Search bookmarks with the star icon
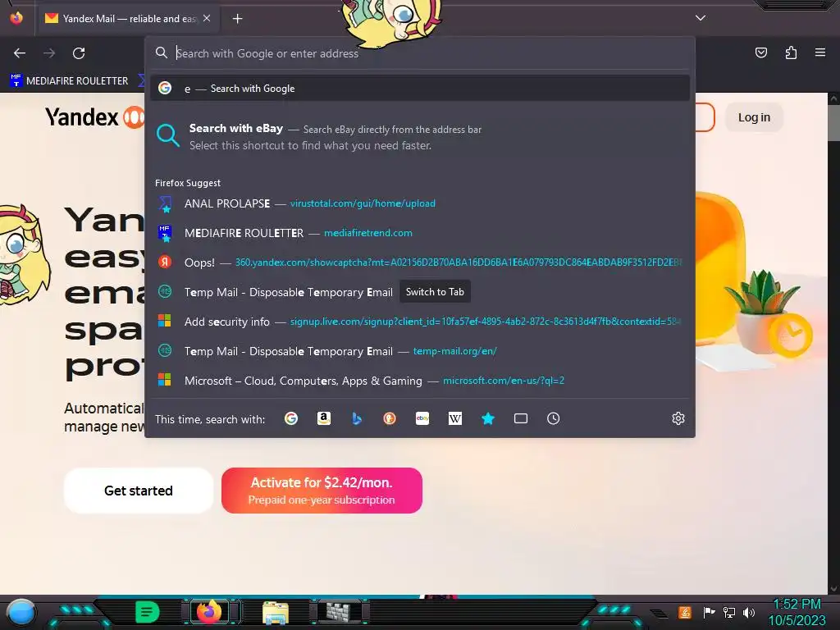The width and height of the screenshot is (840, 630). 487,418
